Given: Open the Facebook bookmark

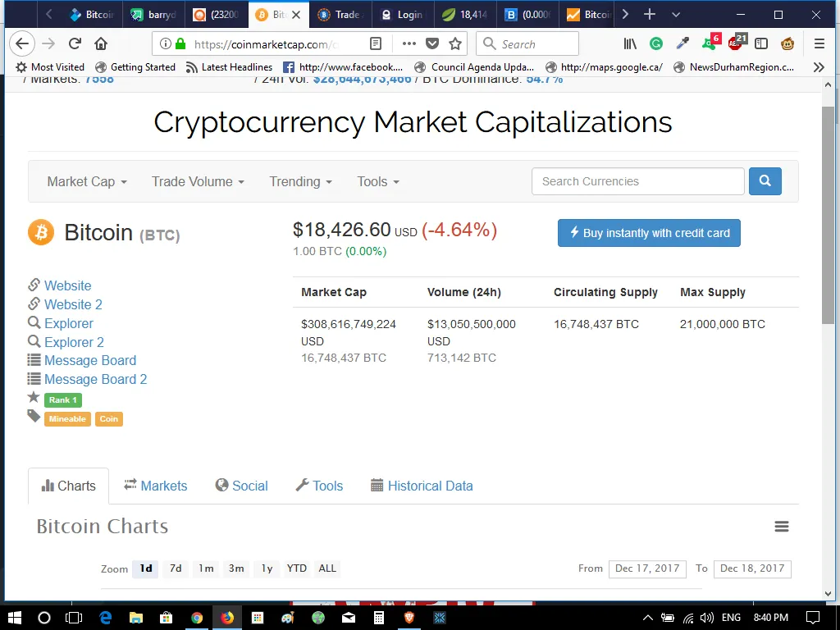Looking at the screenshot, I should tap(343, 67).
